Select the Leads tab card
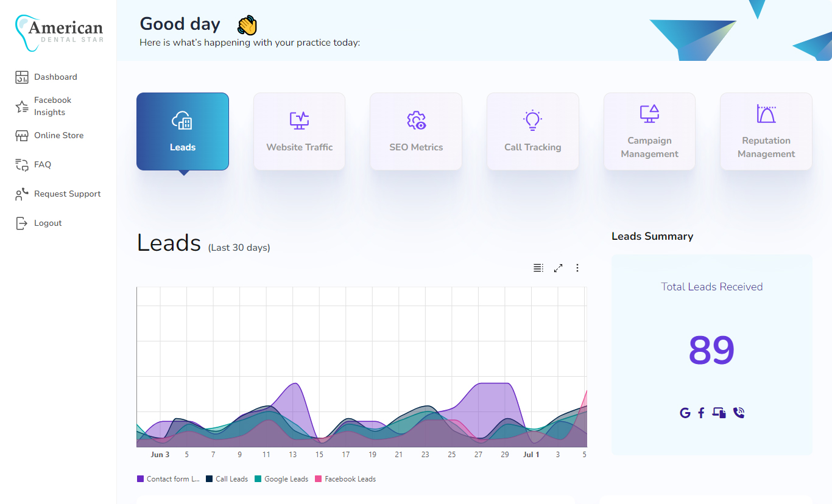The width and height of the screenshot is (832, 504). (183, 131)
